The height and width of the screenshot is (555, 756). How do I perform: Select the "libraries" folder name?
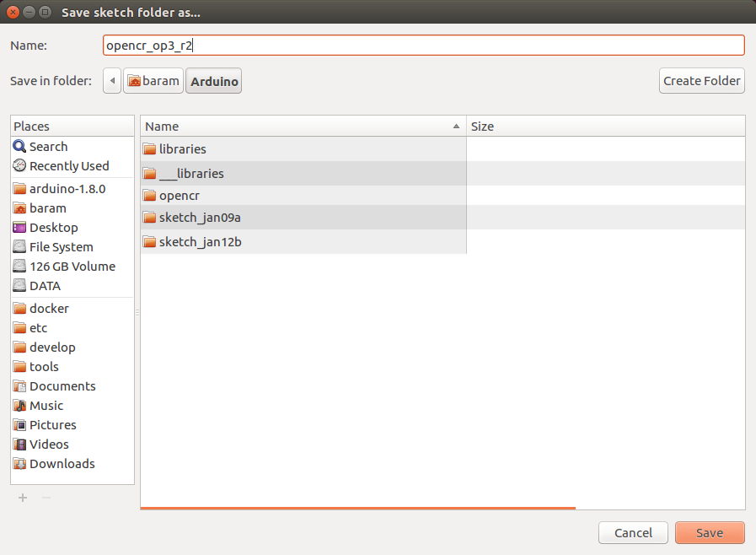[183, 149]
